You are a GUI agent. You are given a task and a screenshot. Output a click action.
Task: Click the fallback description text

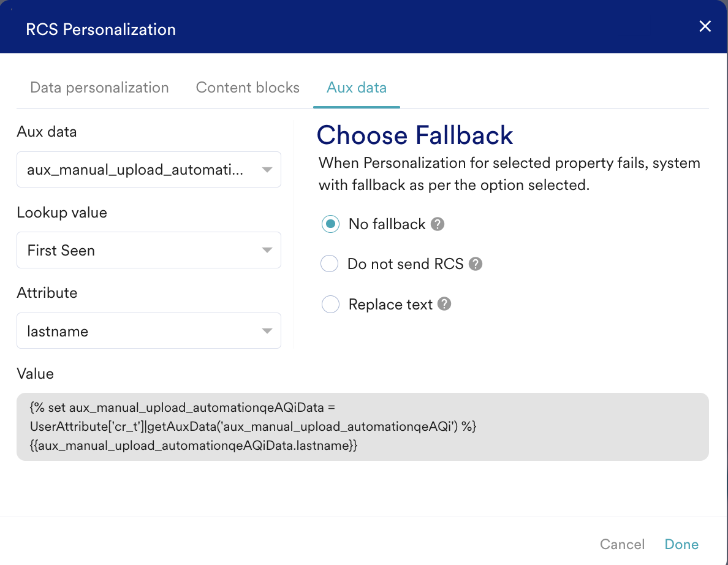509,174
